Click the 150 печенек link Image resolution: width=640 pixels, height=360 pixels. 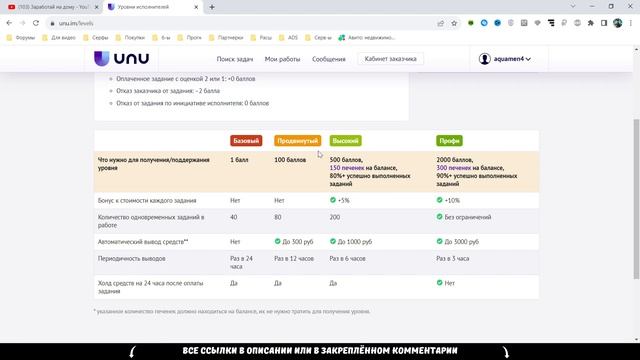347,168
